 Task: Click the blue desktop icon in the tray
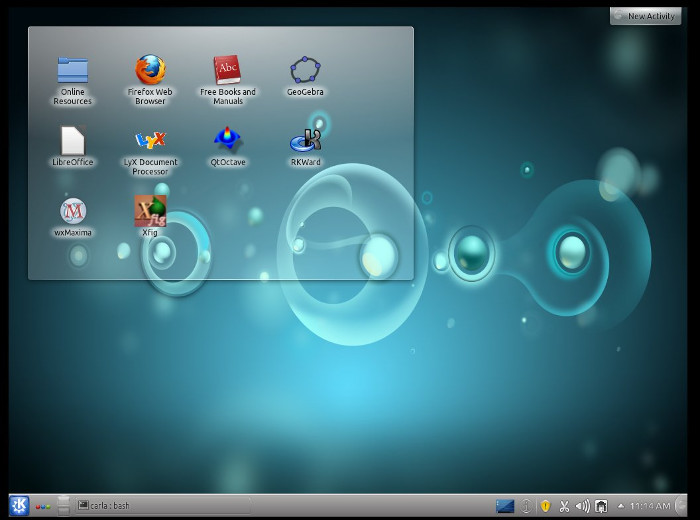click(505, 506)
